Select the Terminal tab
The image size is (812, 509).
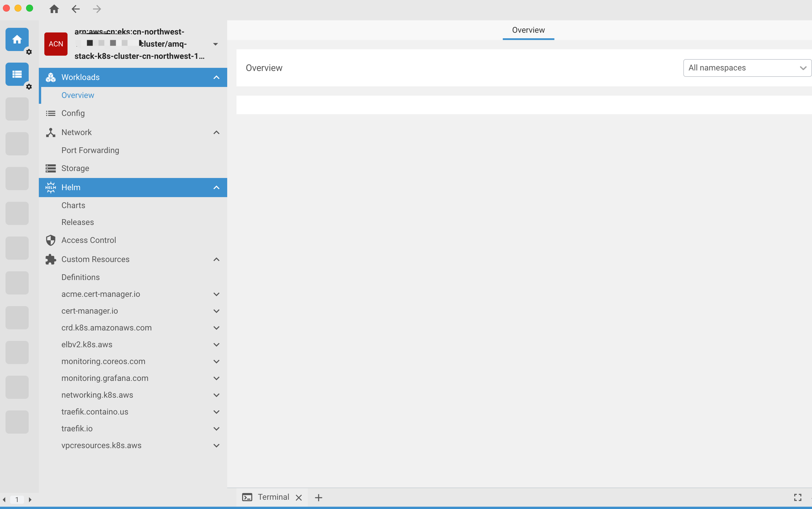(273, 497)
